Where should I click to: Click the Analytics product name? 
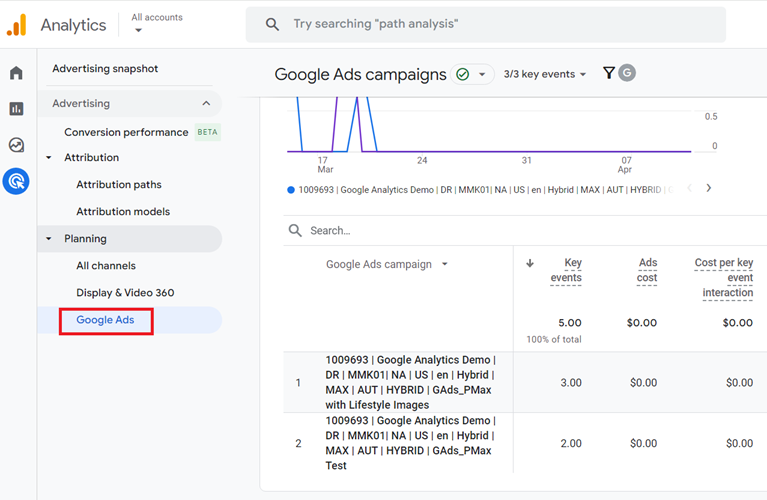(73, 25)
